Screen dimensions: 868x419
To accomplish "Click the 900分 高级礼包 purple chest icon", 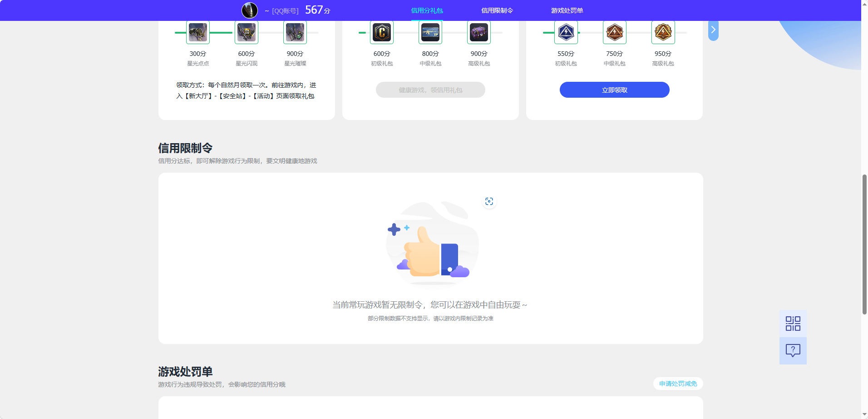I will click(x=479, y=32).
